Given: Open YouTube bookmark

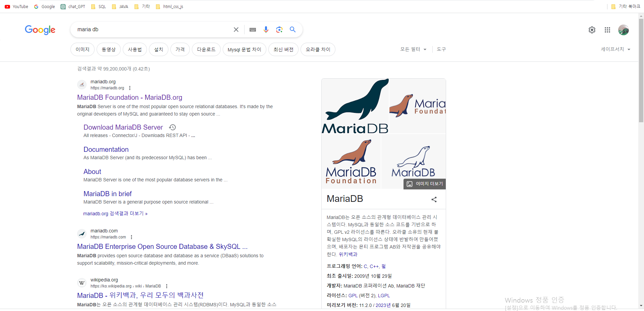Looking at the screenshot, I should tap(16, 6).
